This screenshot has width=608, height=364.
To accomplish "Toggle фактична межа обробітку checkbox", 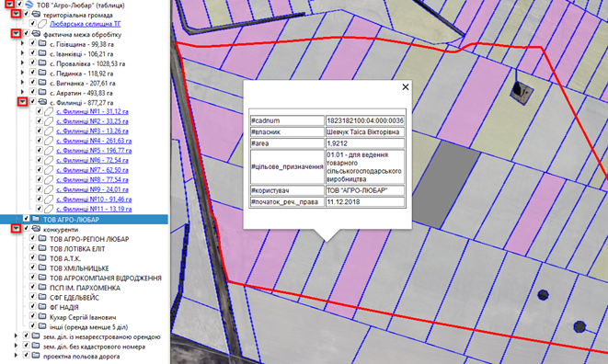I will tap(26, 34).
